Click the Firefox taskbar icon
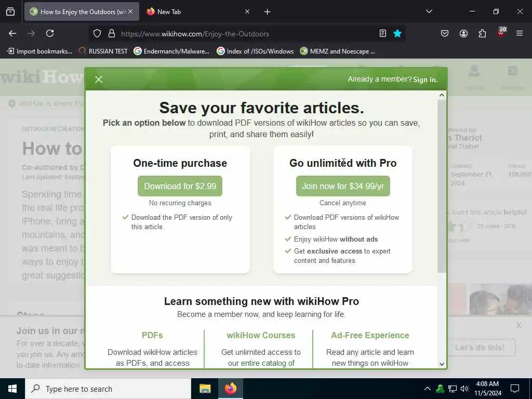 [230, 389]
